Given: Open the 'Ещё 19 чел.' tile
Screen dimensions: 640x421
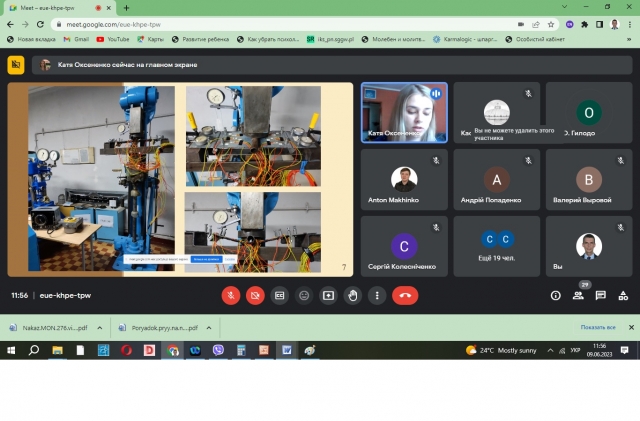Looking at the screenshot, I should coord(497,246).
